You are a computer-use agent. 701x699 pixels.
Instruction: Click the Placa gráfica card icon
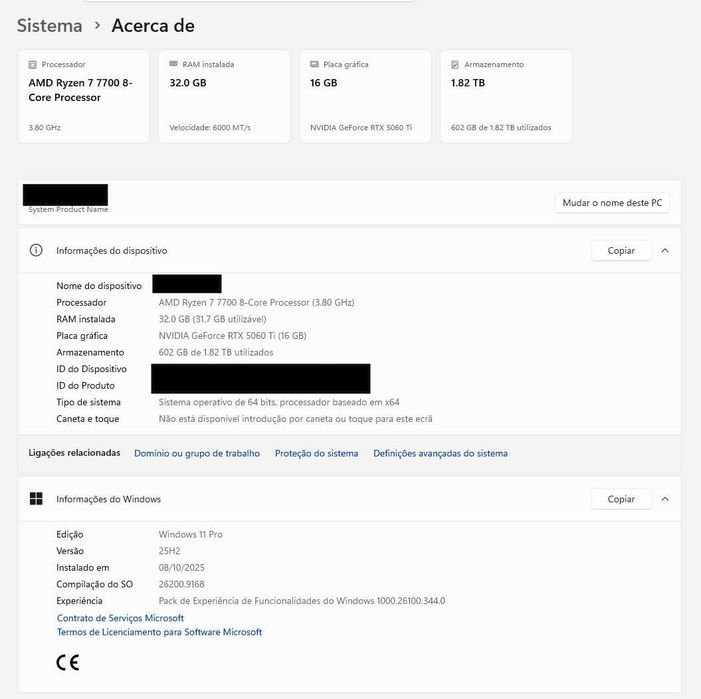(315, 64)
